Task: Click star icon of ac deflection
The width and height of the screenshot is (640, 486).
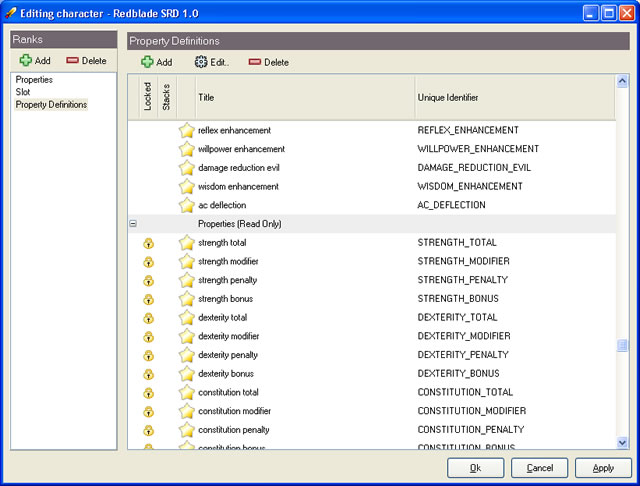Action: 187,205
